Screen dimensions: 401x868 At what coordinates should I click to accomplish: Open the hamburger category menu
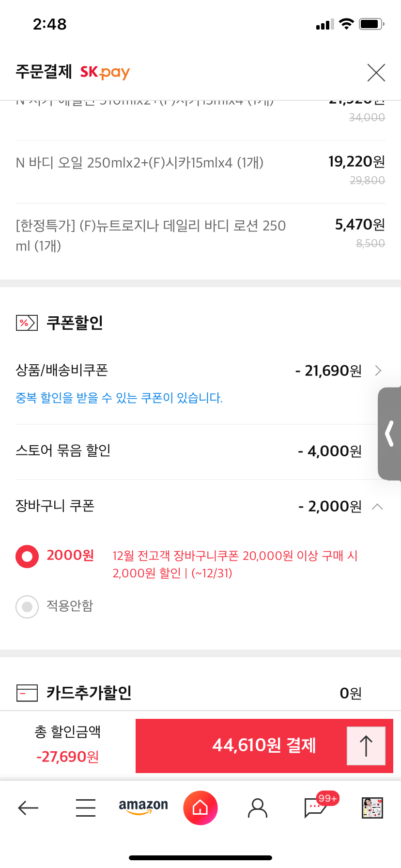[x=86, y=808]
